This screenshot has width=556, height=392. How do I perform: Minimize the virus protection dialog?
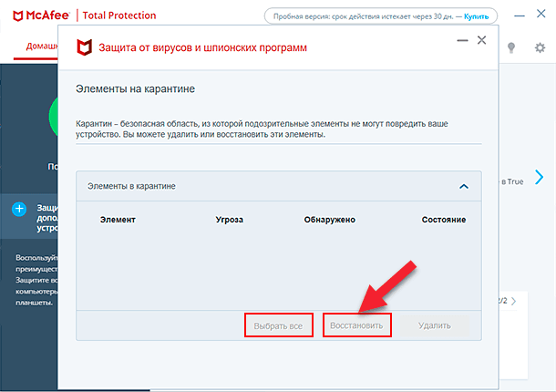[x=462, y=40]
